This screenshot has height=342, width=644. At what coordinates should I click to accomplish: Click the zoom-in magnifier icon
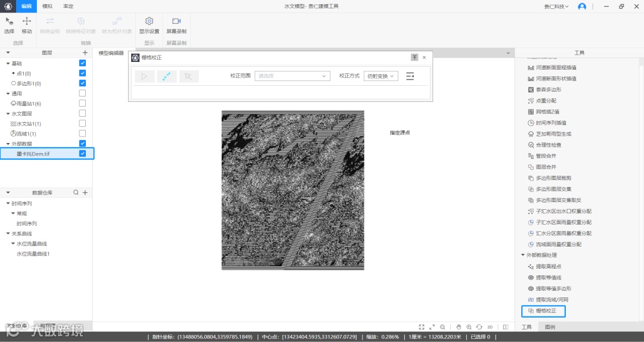pyautogui.click(x=469, y=327)
